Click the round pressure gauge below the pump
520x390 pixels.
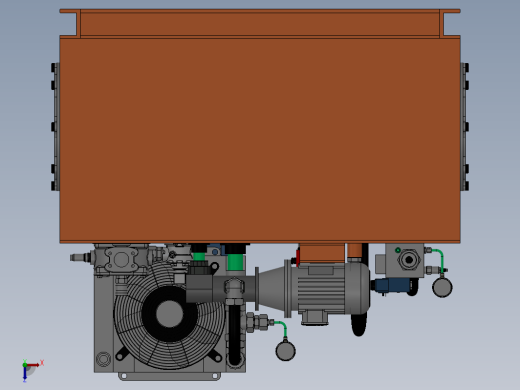285,351
